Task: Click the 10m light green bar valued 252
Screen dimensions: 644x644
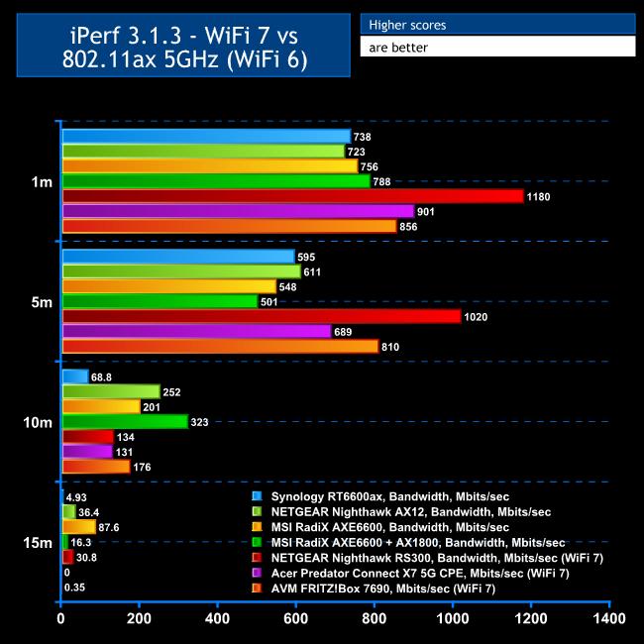Action: pyautogui.click(x=111, y=391)
